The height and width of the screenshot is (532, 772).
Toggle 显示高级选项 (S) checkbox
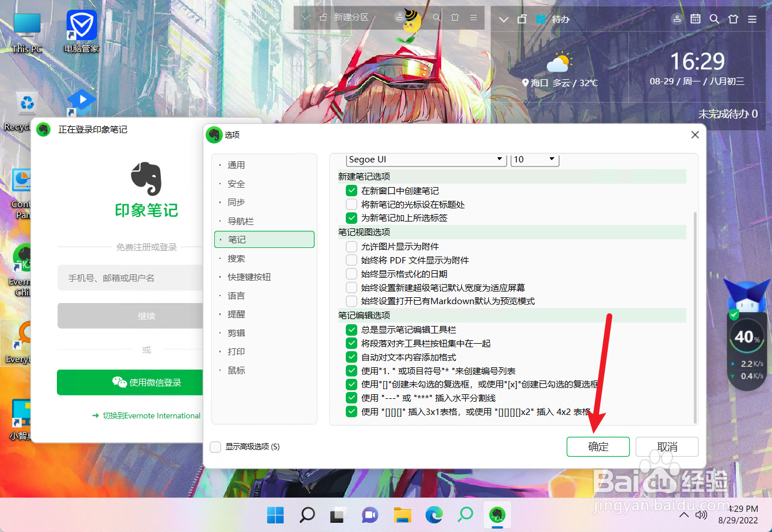click(215, 446)
